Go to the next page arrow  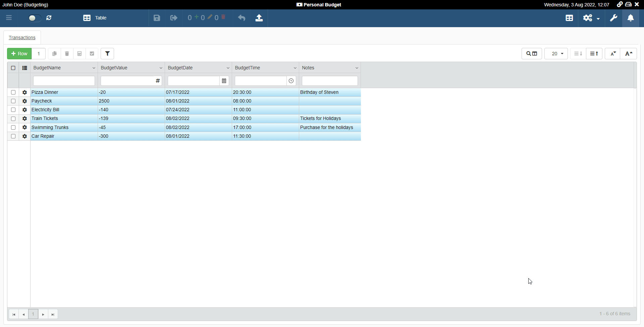43,314
